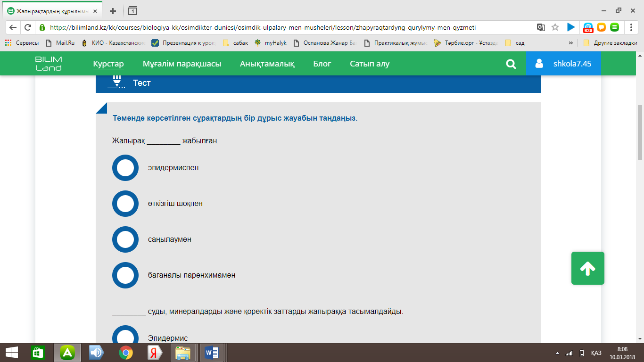
Task: Open the Сатып алу menu item
Action: (370, 64)
